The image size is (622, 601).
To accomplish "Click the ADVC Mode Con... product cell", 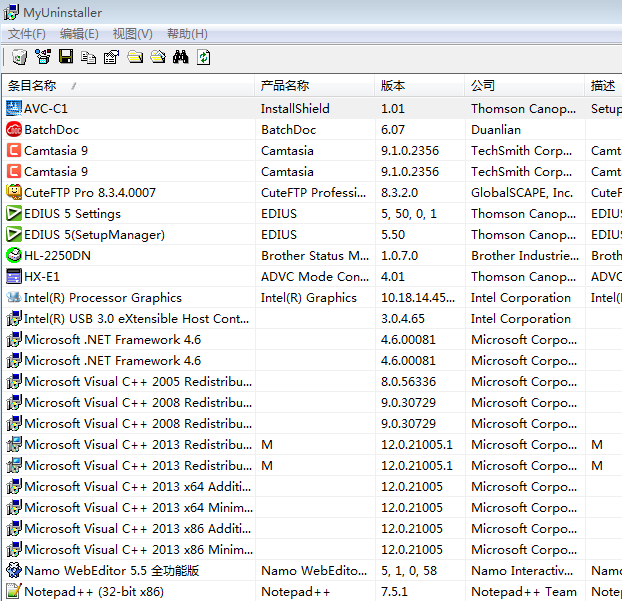I will pos(315,277).
